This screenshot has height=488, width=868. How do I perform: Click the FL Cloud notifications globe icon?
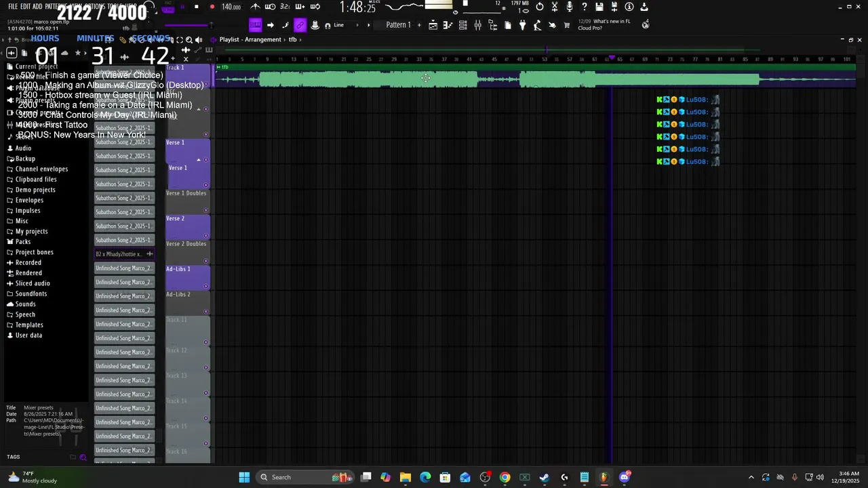[x=646, y=24]
